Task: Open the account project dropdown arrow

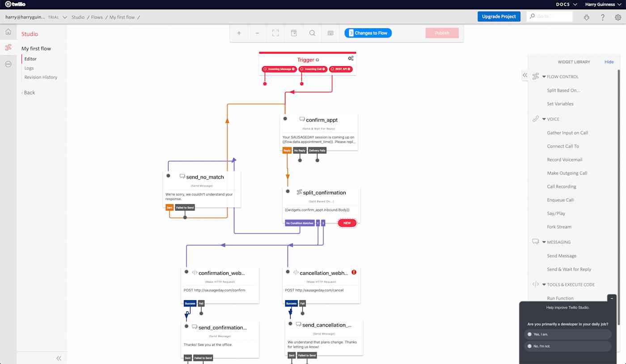Action: pyautogui.click(x=65, y=17)
